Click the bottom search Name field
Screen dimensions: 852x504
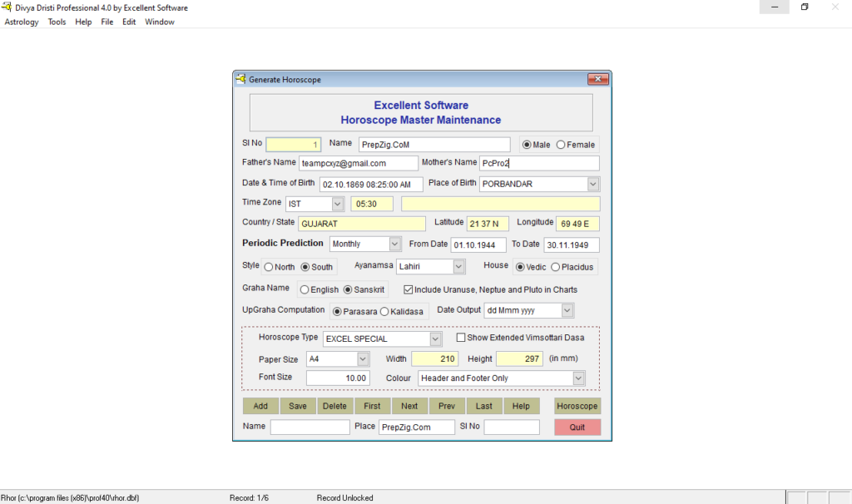(x=310, y=427)
